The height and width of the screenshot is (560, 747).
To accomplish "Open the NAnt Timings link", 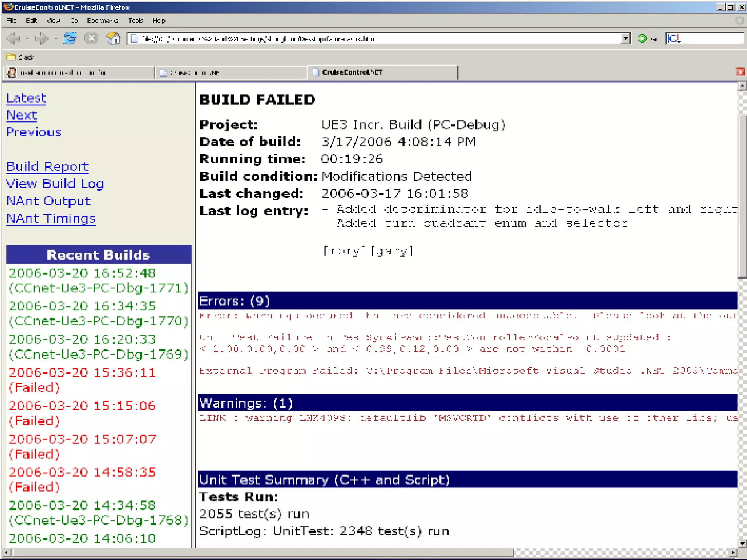I will (x=51, y=218).
